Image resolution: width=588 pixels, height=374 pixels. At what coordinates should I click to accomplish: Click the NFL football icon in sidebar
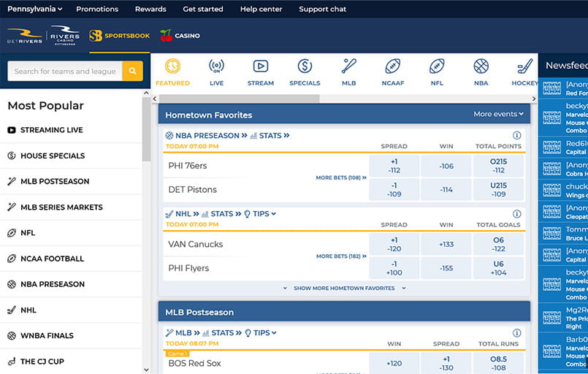pos(12,233)
